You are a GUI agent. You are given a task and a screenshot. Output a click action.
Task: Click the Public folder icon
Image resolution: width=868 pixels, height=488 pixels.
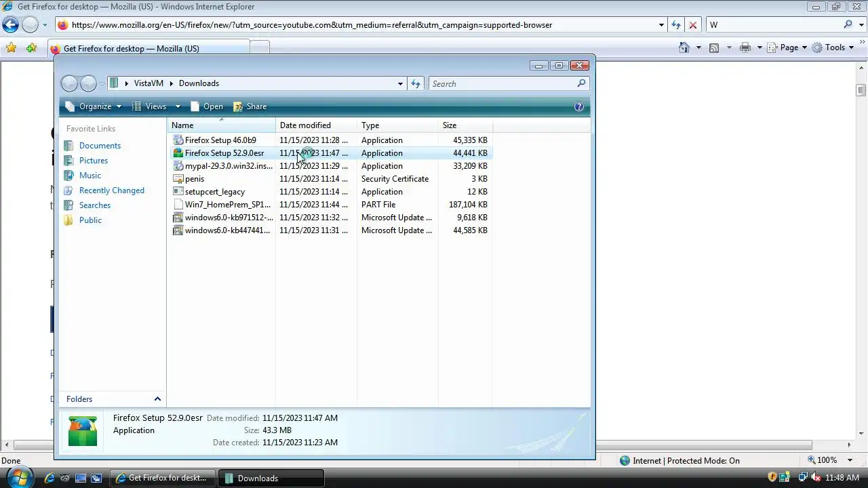[x=68, y=220]
